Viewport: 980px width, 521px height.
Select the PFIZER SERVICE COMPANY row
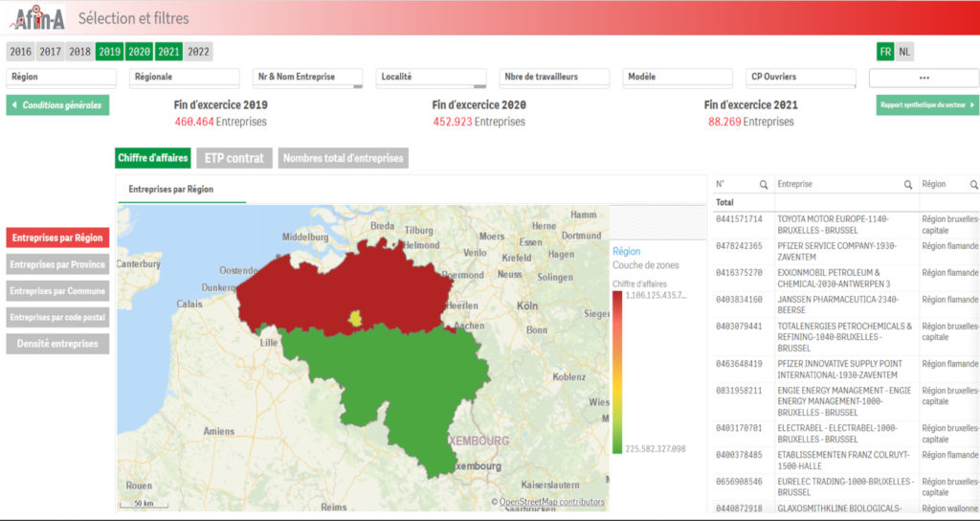tap(846, 252)
